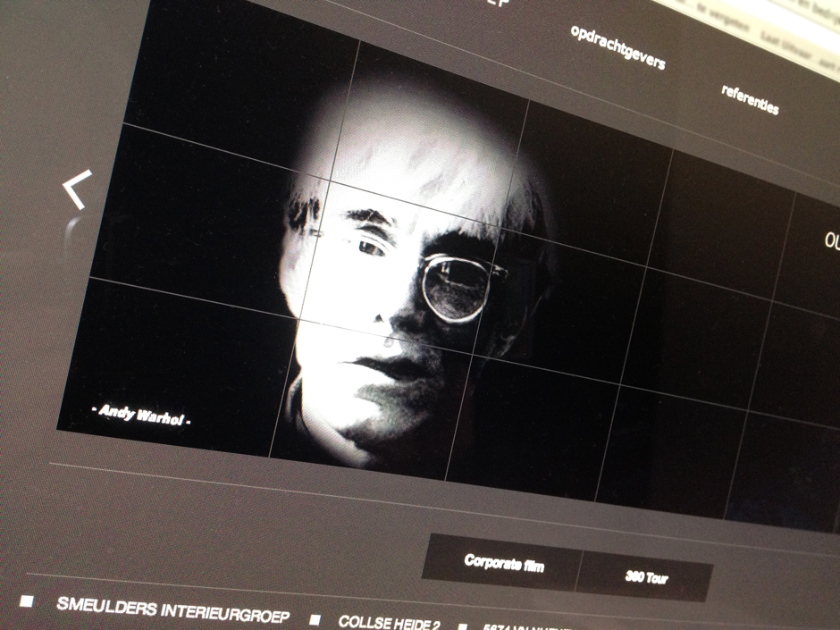Click square bullet before SMEULDERS INTERIEURGROEP
Viewport: 840px width, 630px height.
pyautogui.click(x=27, y=601)
